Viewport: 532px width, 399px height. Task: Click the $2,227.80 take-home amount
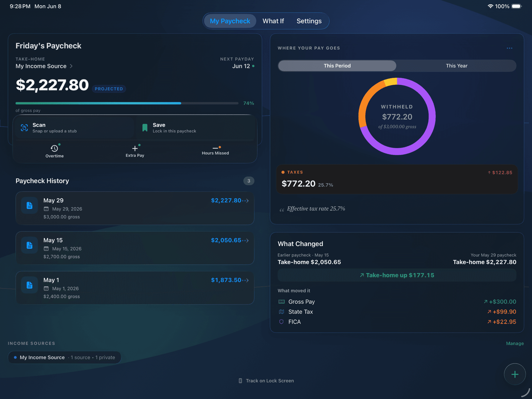pos(52,85)
